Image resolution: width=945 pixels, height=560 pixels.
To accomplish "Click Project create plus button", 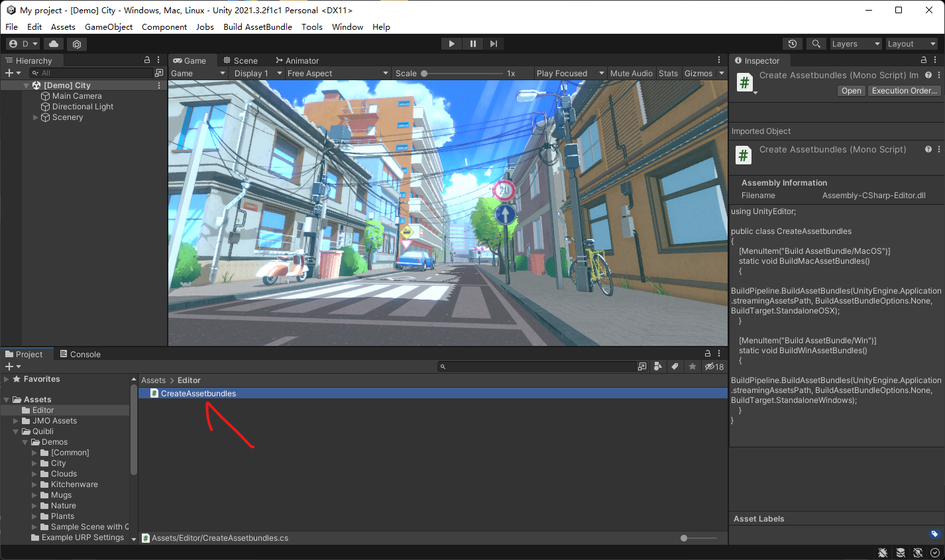I will click(x=13, y=366).
